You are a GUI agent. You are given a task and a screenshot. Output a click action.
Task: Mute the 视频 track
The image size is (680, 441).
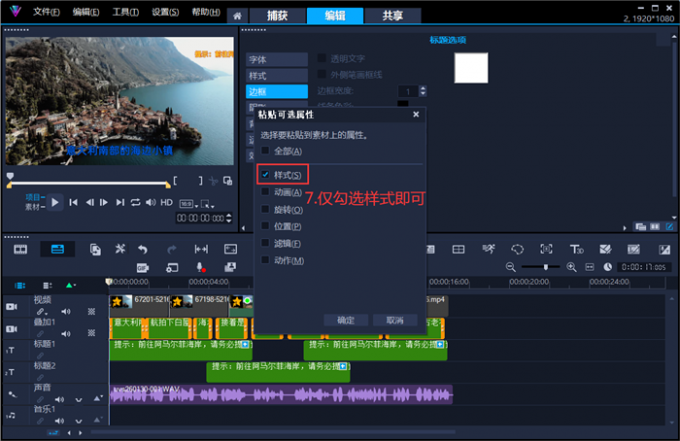[x=65, y=311]
